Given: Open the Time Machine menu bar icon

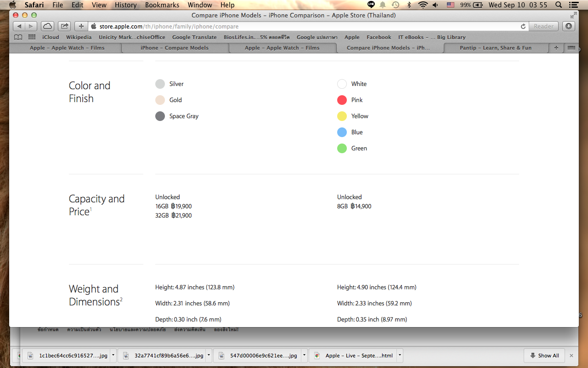Looking at the screenshot, I should point(395,5).
